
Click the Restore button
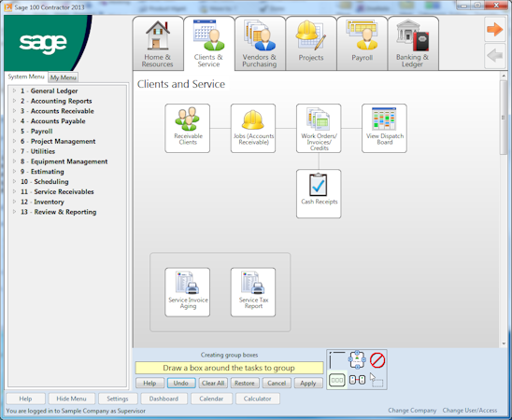tap(245, 383)
